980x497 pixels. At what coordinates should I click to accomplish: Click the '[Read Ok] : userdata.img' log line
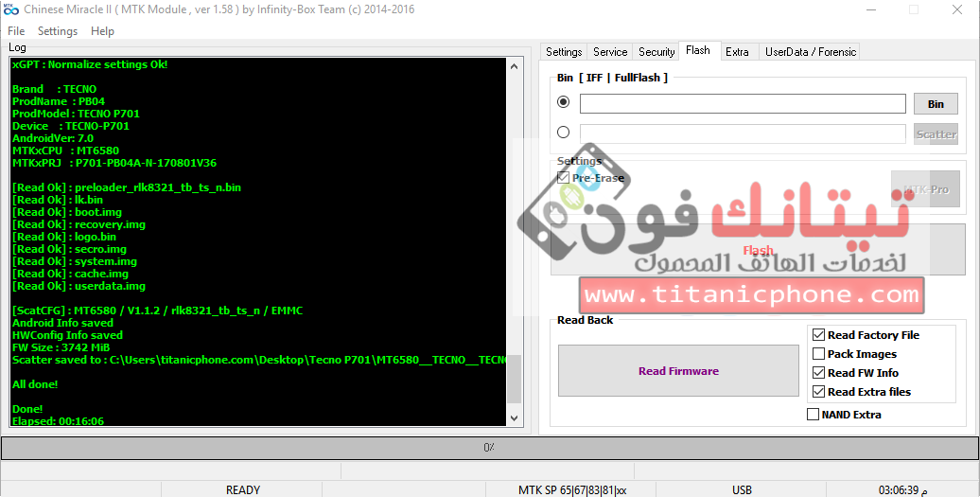[79, 286]
